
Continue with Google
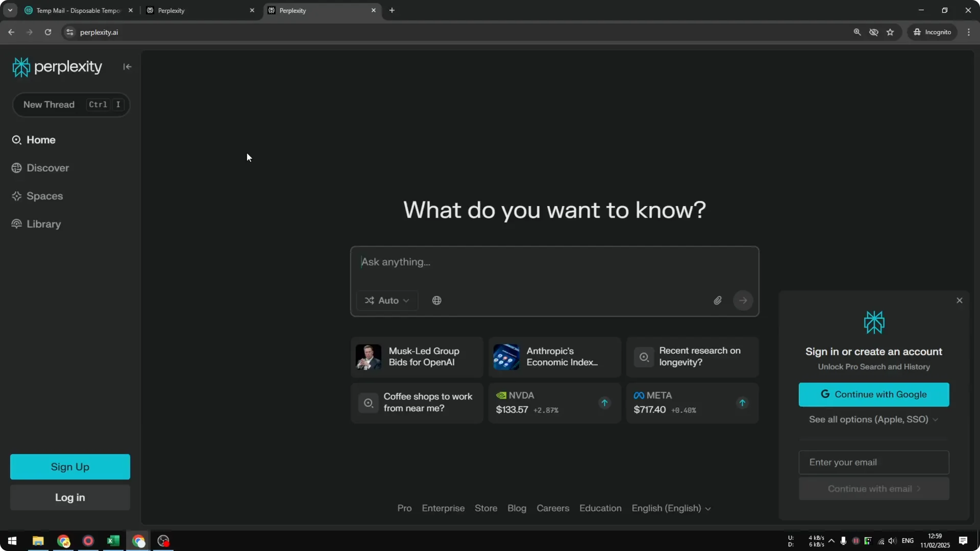[873, 394]
